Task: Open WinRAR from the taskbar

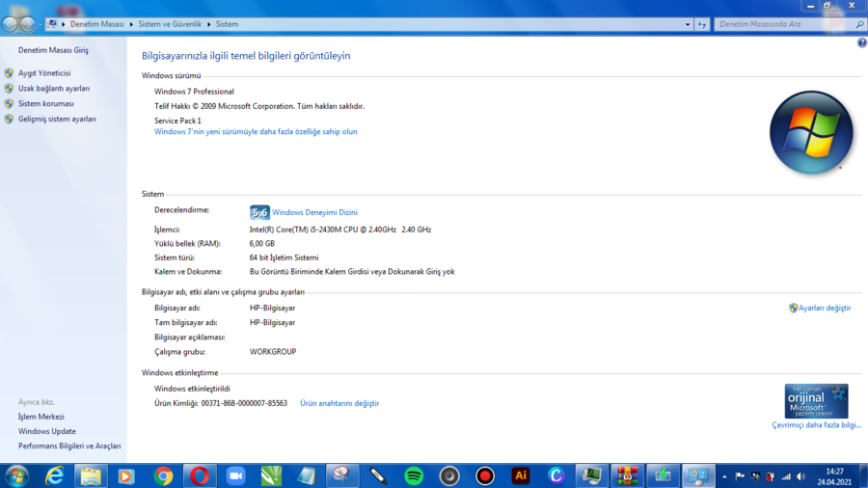Action: [x=627, y=475]
